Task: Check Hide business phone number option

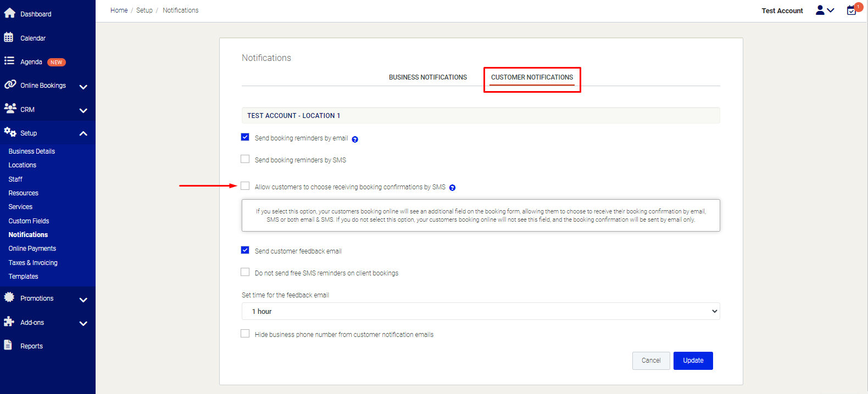Action: (245, 334)
